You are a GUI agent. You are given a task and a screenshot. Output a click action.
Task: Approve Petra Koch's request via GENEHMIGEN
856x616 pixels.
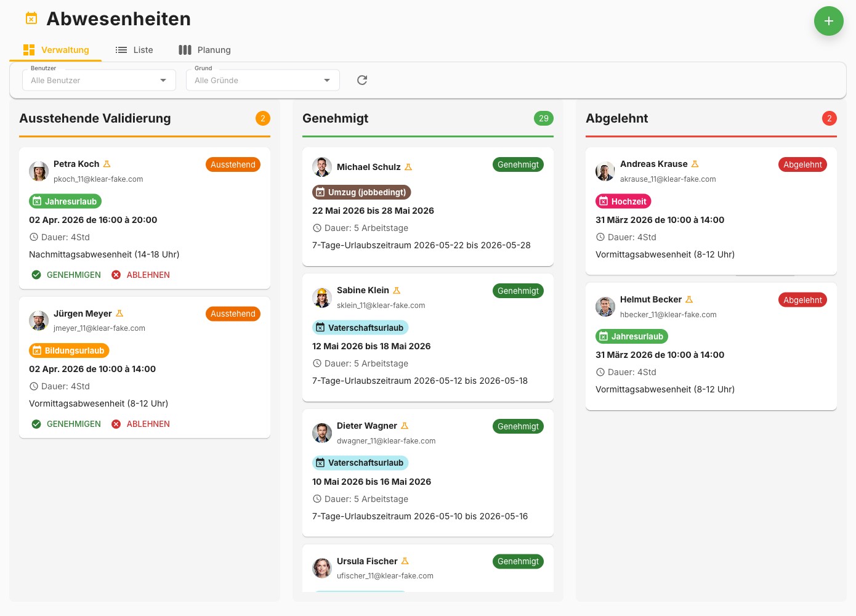click(x=73, y=275)
